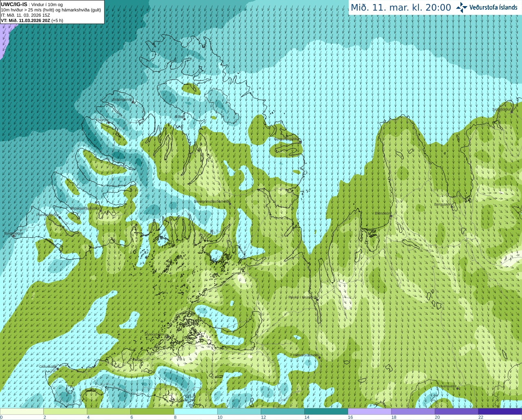Pick the 16–18 lavender legend swatch
The height and width of the screenshot is (420, 522).
tap(369, 411)
